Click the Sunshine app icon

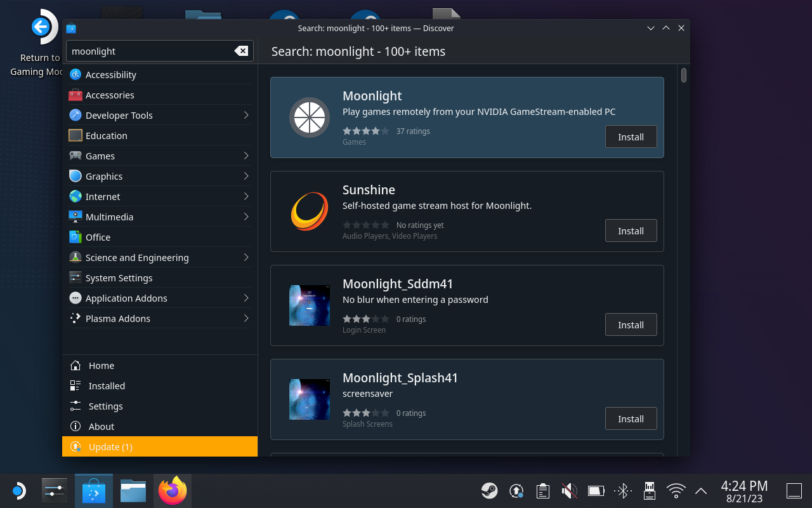pyautogui.click(x=310, y=211)
